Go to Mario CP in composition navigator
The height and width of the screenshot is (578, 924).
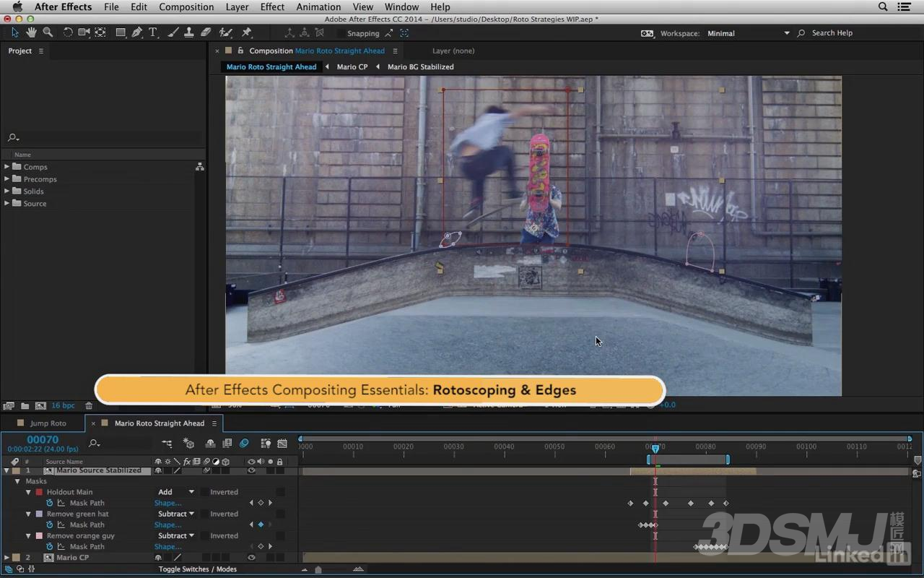(x=352, y=66)
